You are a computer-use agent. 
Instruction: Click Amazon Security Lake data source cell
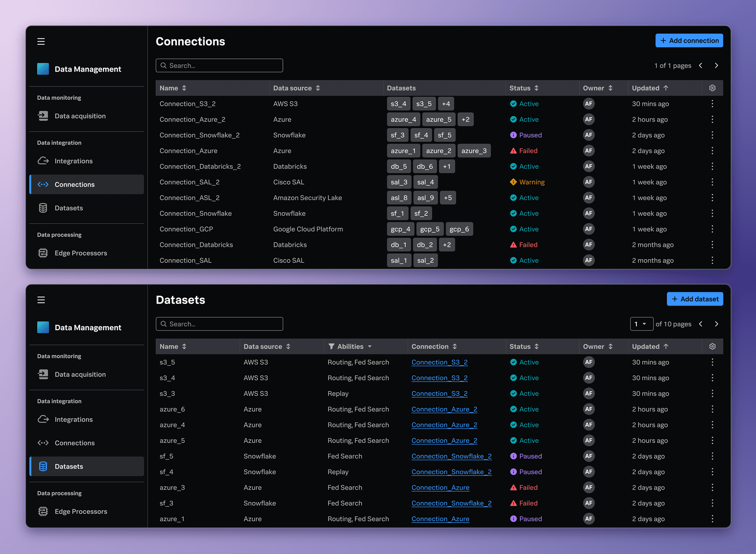pyautogui.click(x=308, y=198)
